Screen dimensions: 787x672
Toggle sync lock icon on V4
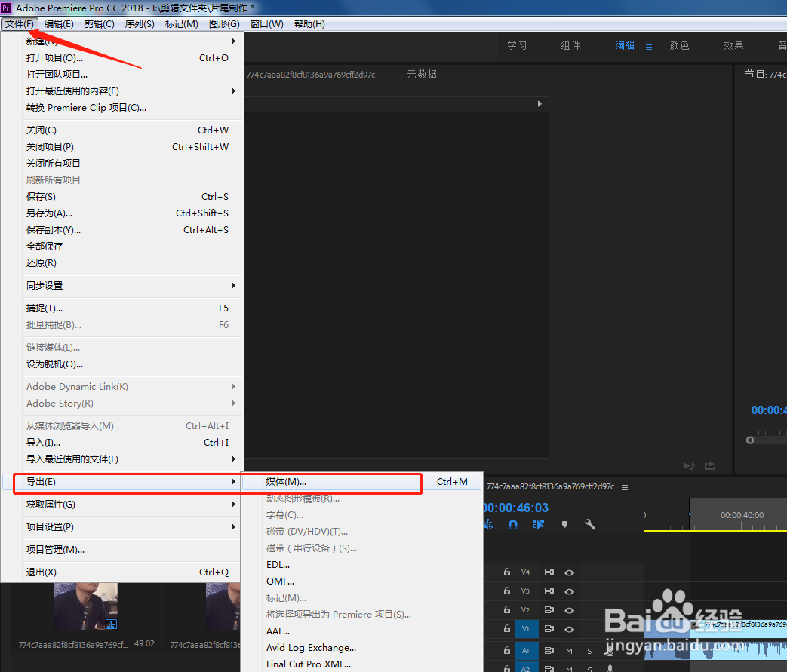[549, 572]
